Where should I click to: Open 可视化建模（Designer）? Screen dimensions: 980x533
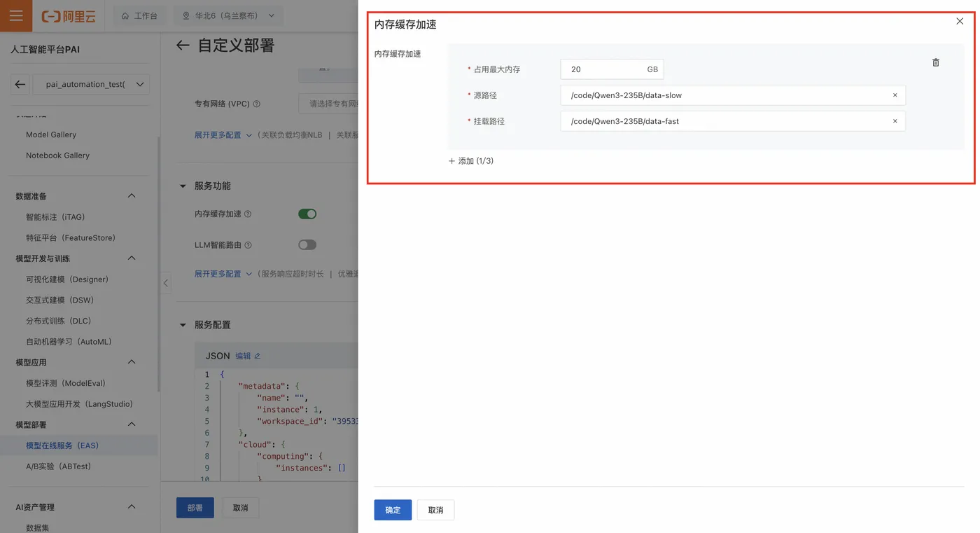coord(67,279)
